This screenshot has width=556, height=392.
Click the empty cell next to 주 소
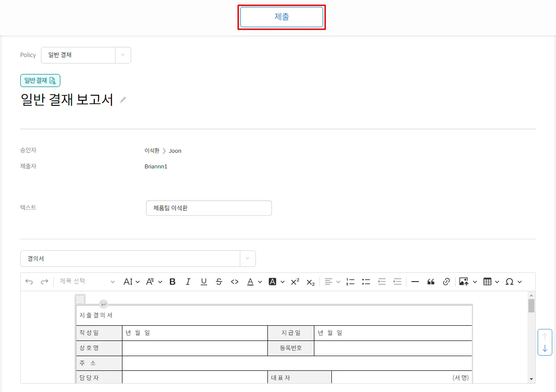click(297, 363)
